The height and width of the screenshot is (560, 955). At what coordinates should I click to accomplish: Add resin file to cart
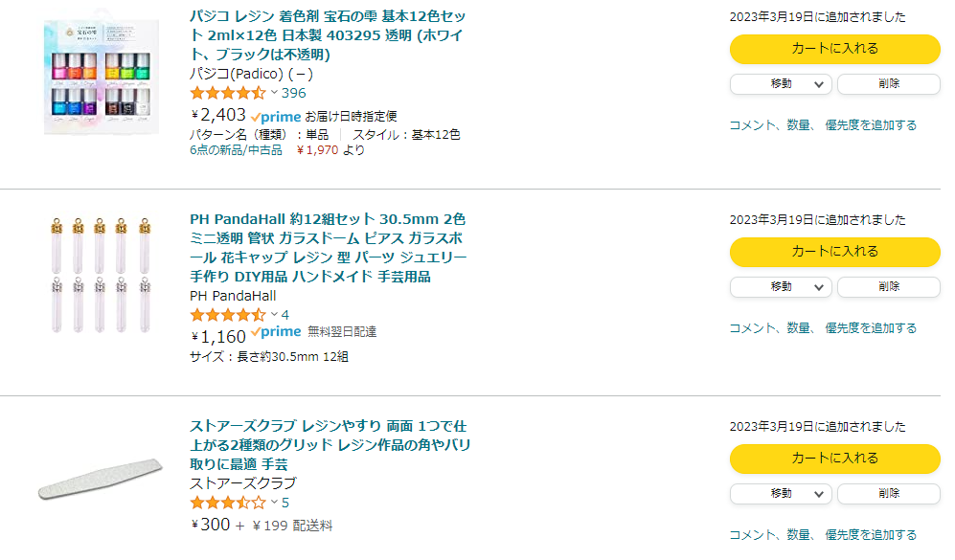[x=834, y=459]
